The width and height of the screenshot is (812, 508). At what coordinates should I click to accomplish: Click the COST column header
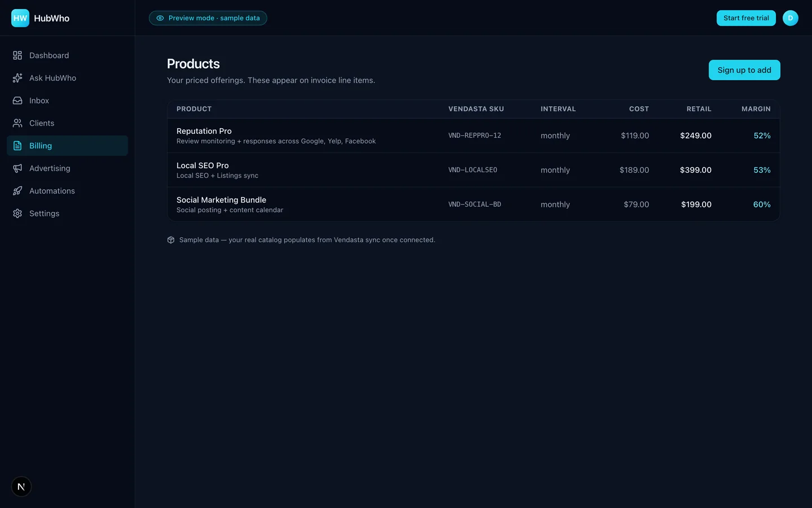point(639,109)
